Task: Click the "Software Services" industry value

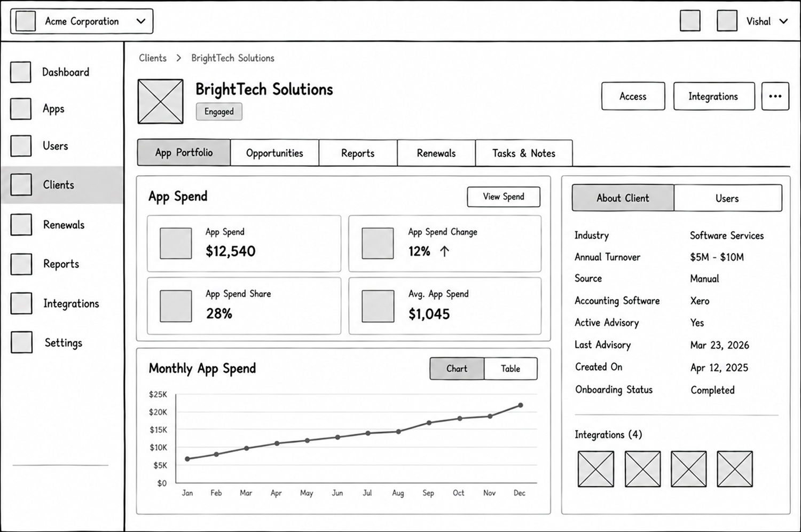Action: 727,236
